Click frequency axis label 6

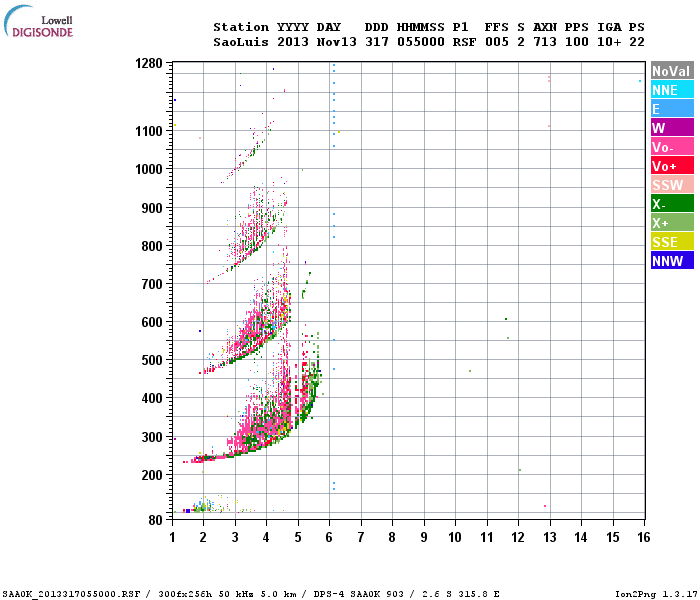point(329,537)
